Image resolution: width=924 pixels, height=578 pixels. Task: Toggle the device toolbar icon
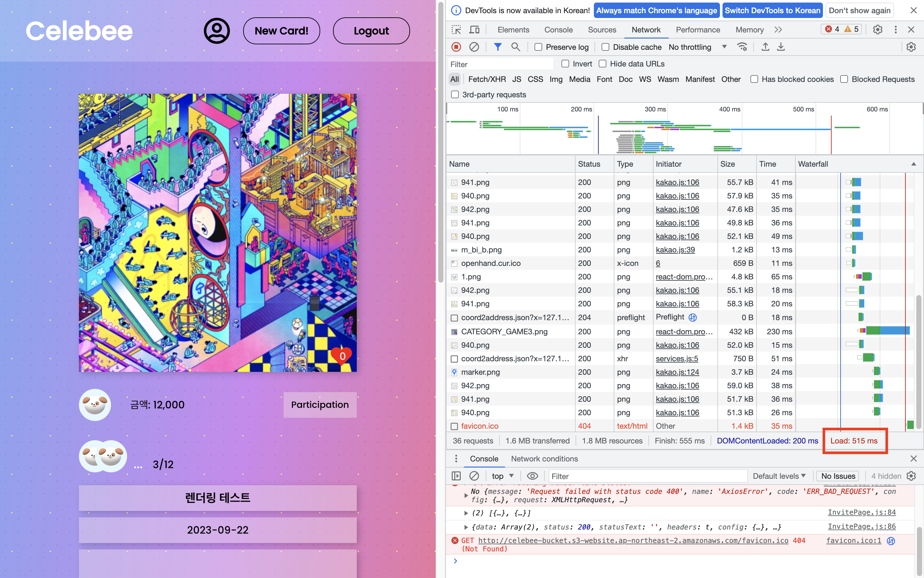click(474, 30)
